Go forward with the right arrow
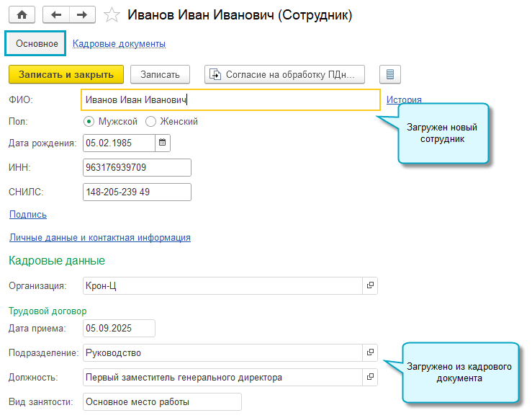532x418 pixels. [x=81, y=14]
